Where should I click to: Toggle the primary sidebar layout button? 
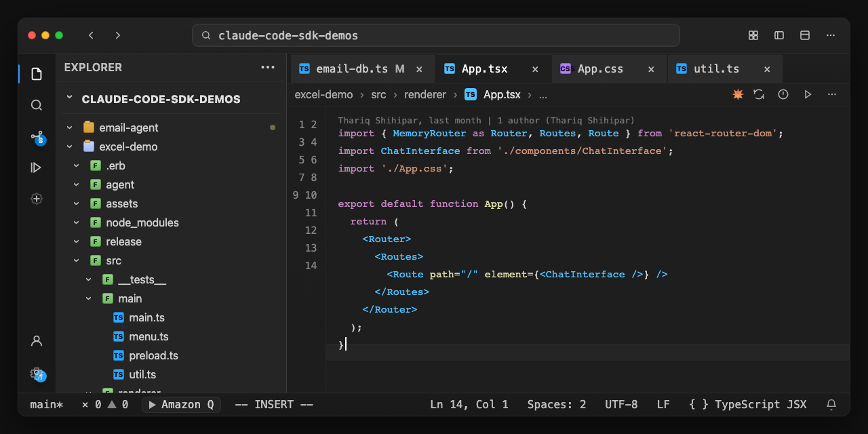coord(779,35)
